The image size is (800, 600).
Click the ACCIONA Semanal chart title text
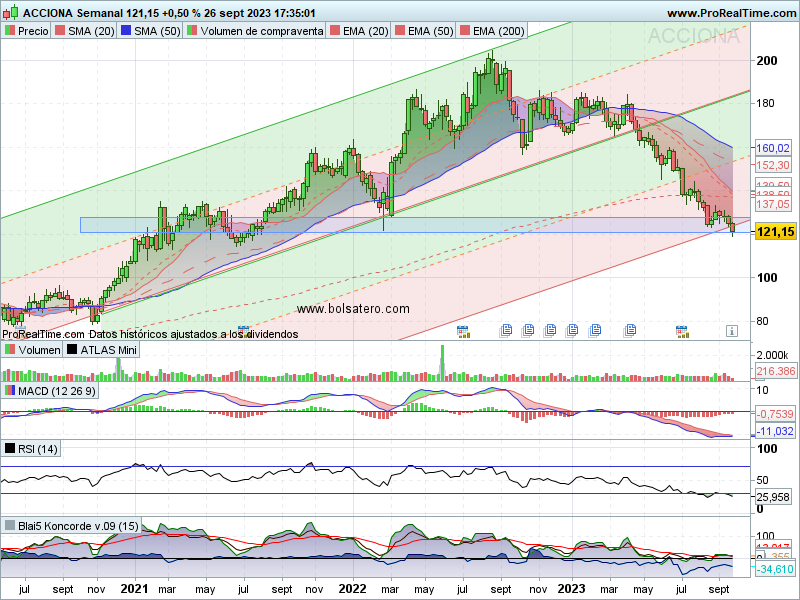click(73, 13)
